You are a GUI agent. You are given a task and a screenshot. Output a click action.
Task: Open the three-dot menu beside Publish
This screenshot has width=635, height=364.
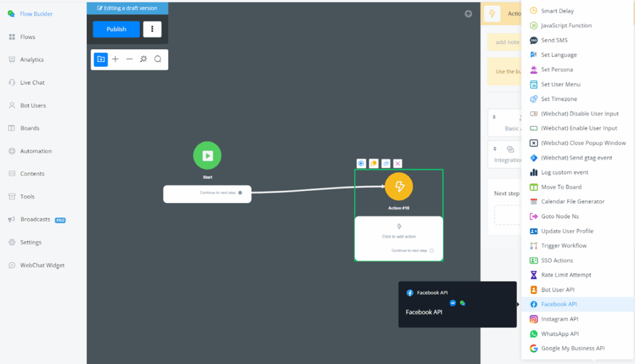(x=152, y=29)
